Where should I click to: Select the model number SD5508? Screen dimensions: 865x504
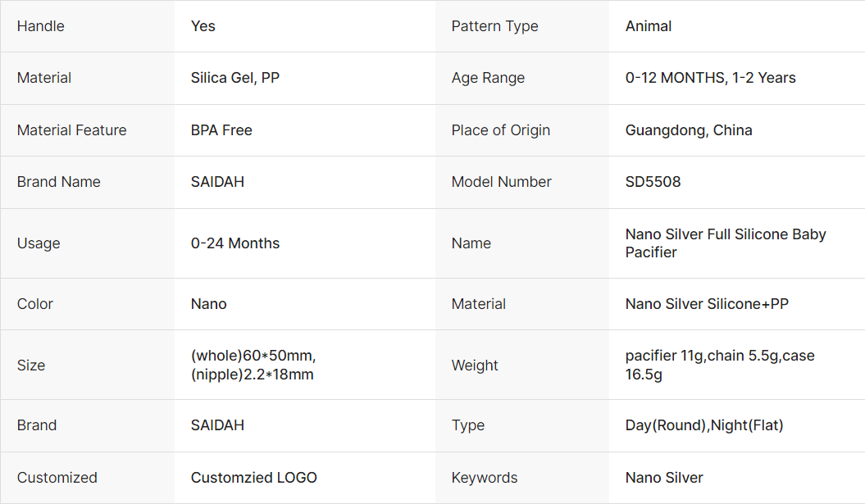(653, 182)
